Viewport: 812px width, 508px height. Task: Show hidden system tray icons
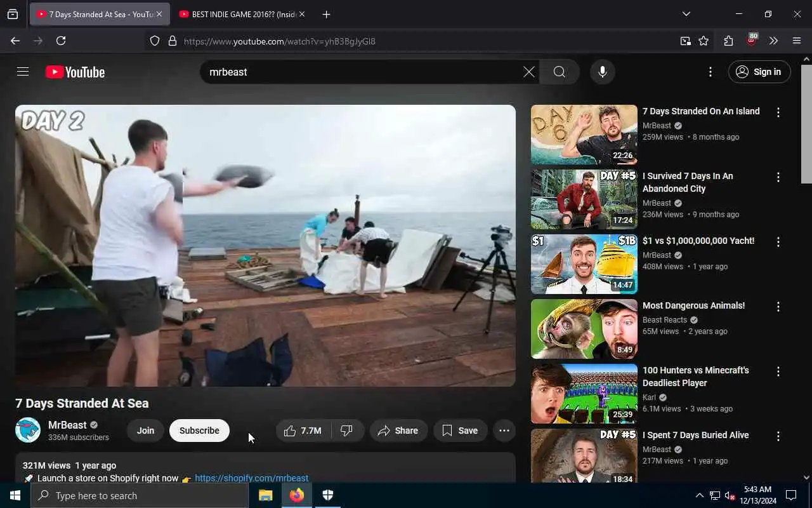coord(699,495)
